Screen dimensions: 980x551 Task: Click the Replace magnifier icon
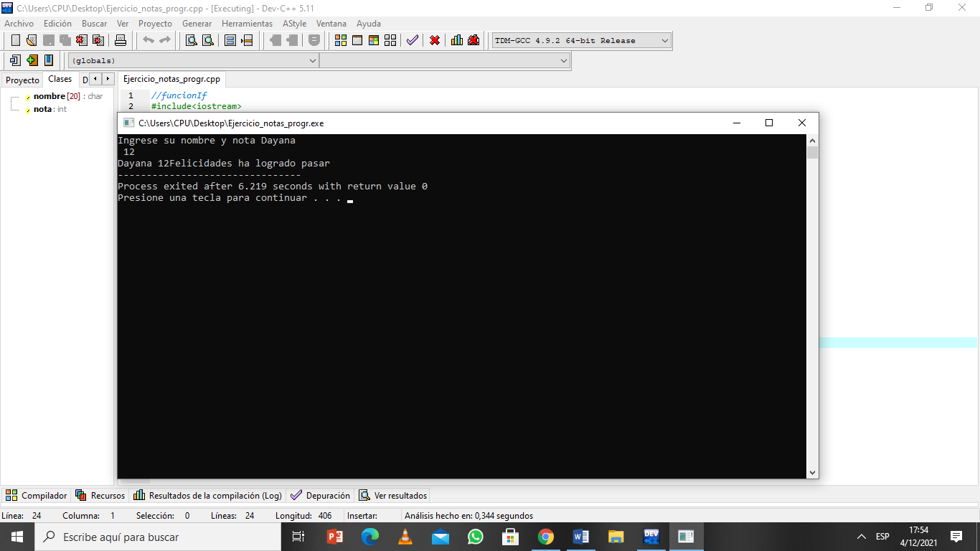(208, 40)
